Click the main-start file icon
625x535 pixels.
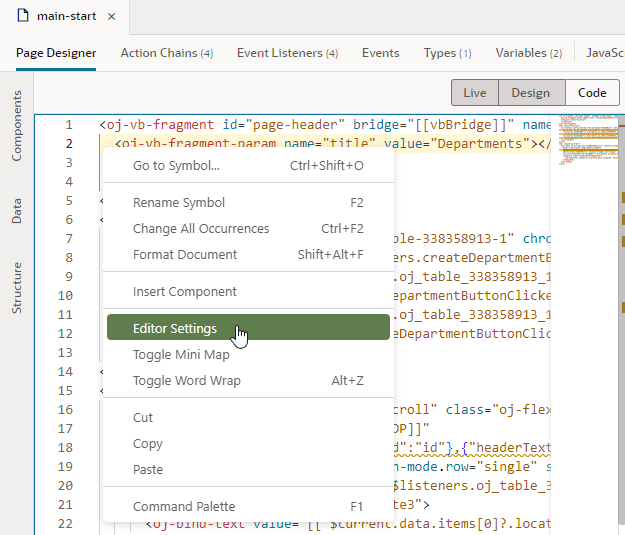click(x=24, y=16)
